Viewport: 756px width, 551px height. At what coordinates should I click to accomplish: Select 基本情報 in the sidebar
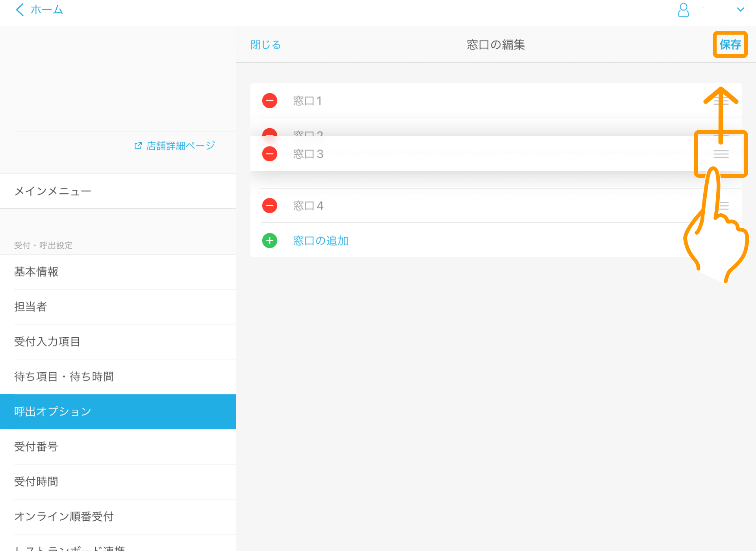[x=118, y=272]
